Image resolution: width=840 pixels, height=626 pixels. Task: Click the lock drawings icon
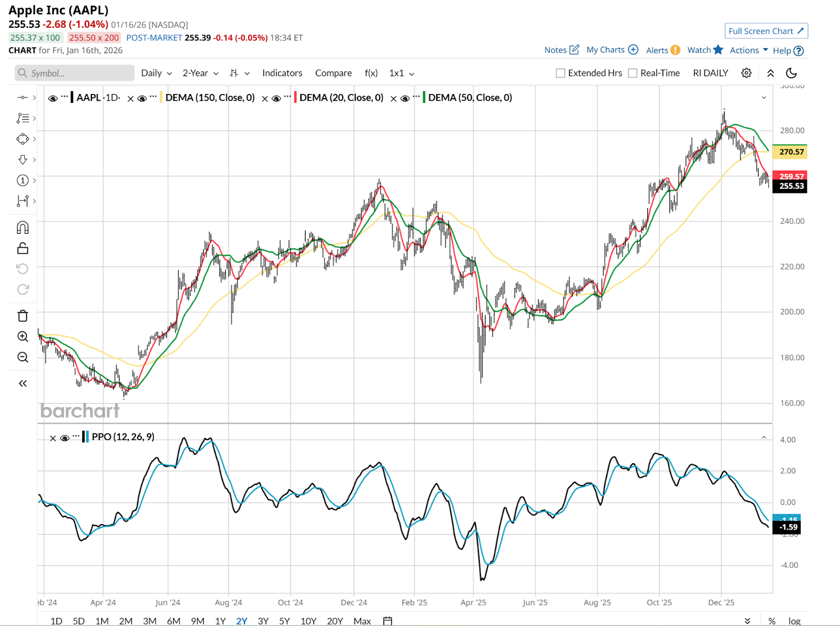(23, 248)
